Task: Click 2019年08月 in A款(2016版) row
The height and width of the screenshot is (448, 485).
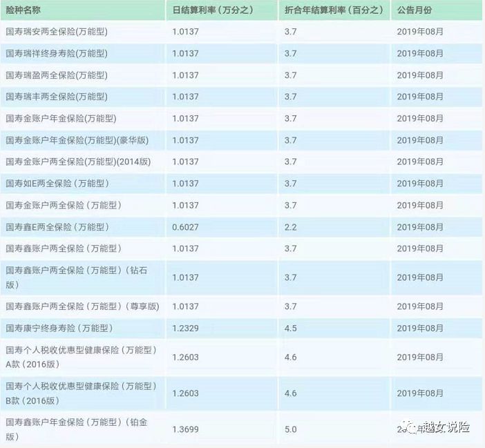Action: [420, 357]
